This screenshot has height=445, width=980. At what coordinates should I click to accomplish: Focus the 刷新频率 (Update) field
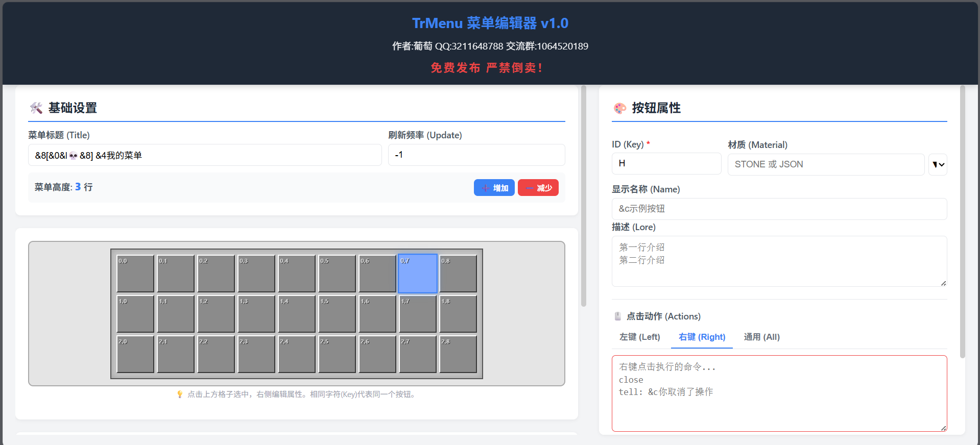coord(476,155)
